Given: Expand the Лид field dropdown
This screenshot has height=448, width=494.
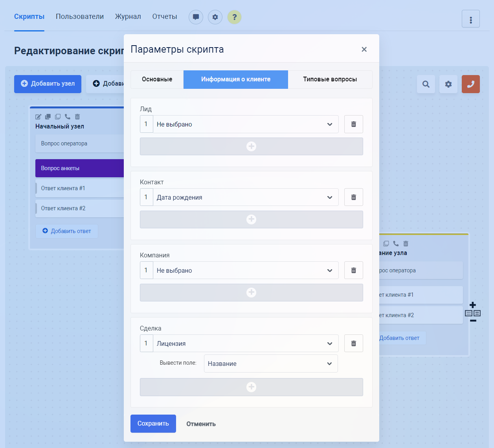Looking at the screenshot, I should [x=245, y=124].
